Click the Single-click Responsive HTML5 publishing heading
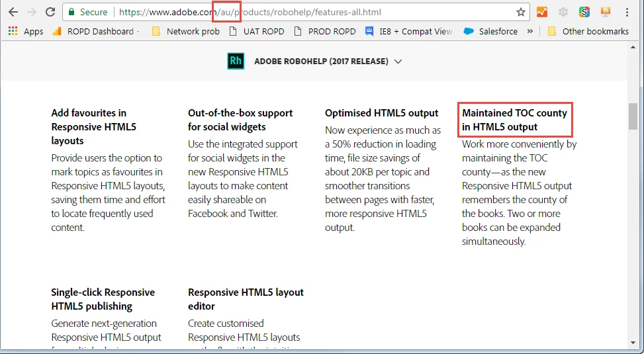This screenshot has height=354, width=644. pos(103,299)
